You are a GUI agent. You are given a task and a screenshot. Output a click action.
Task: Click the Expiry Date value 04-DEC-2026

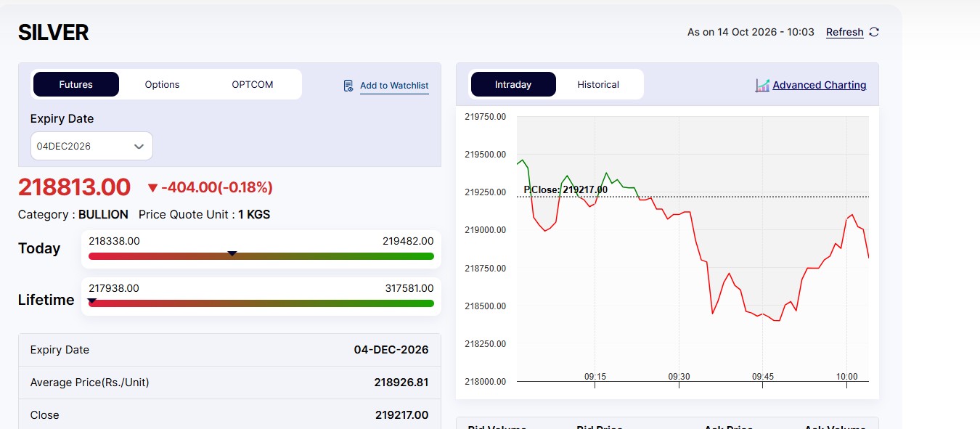(x=391, y=350)
